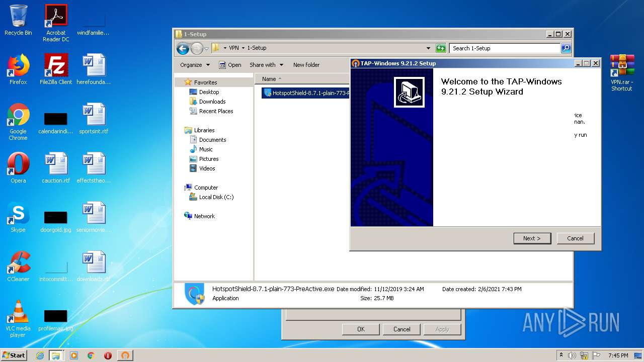Screen dimensions: 644x362
Task: Select sportsint.rtf desktop file
Action: (x=94, y=119)
